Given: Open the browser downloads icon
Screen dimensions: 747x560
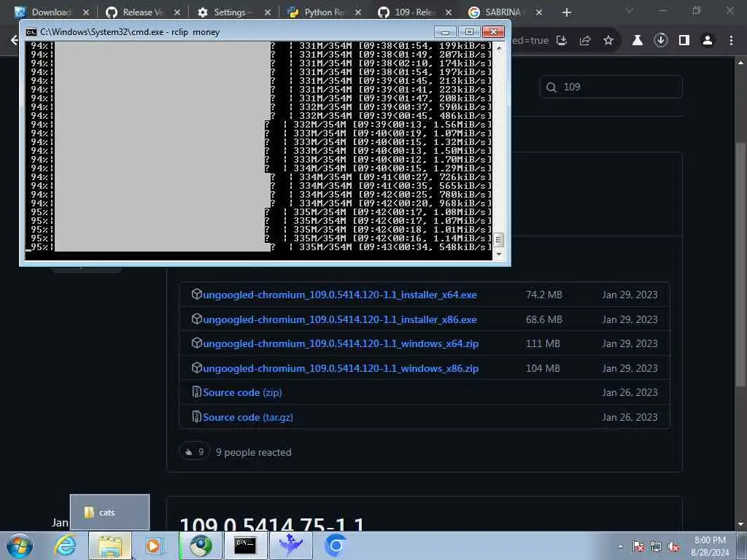Looking at the screenshot, I should [x=661, y=41].
